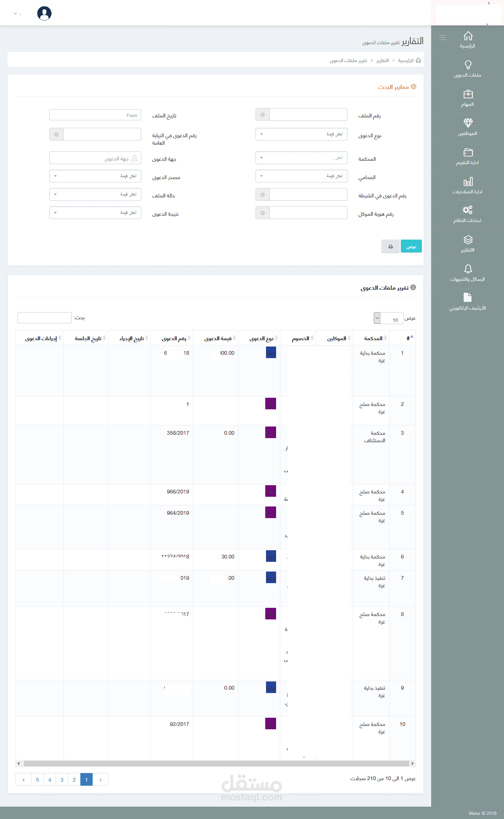Open اعدادات النظام gears sidebar item

468,215
